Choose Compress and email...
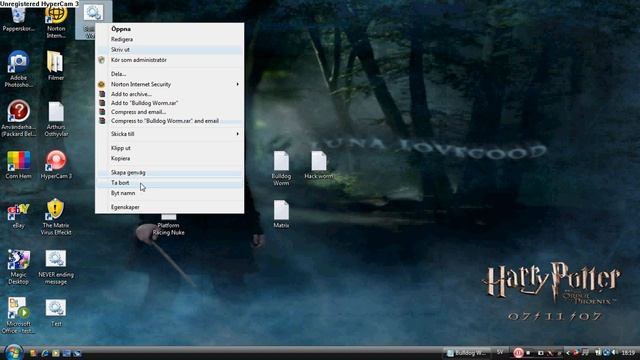The height and width of the screenshot is (360, 640). [169, 112]
